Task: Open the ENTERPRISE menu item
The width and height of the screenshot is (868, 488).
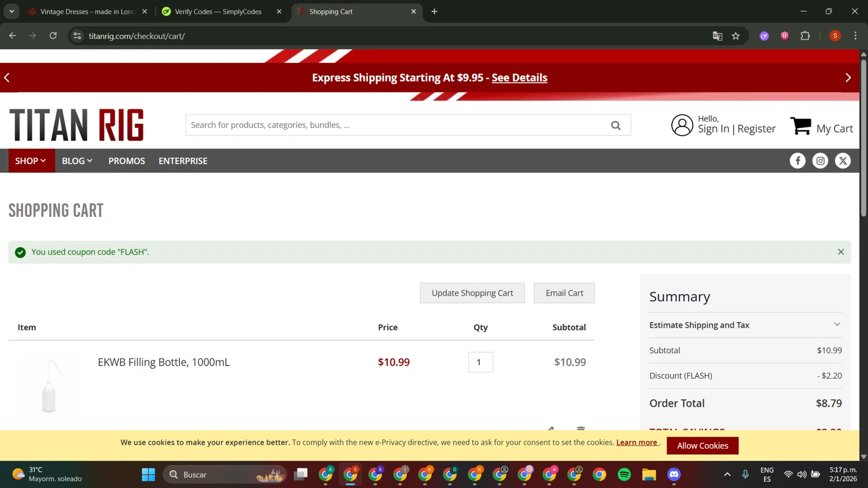Action: click(x=183, y=161)
